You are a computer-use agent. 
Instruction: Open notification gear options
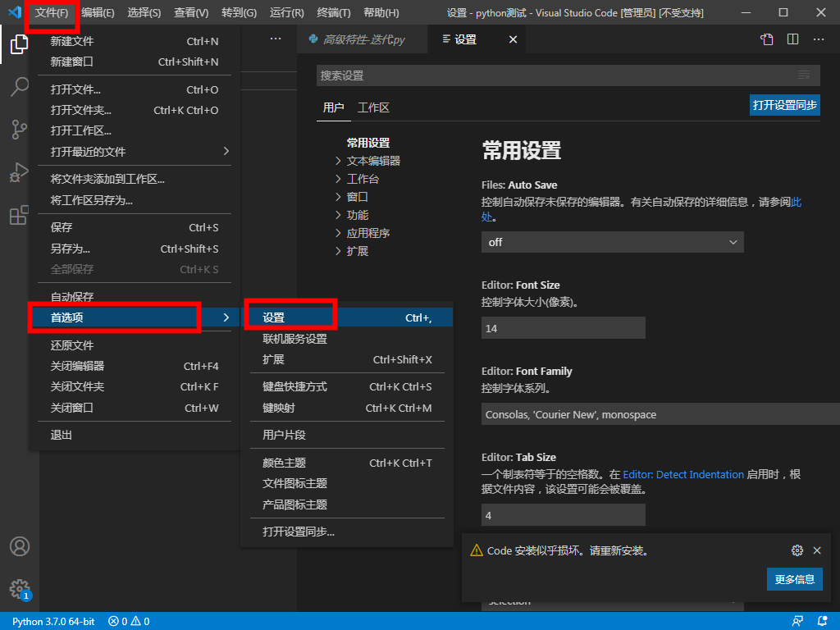pos(797,550)
